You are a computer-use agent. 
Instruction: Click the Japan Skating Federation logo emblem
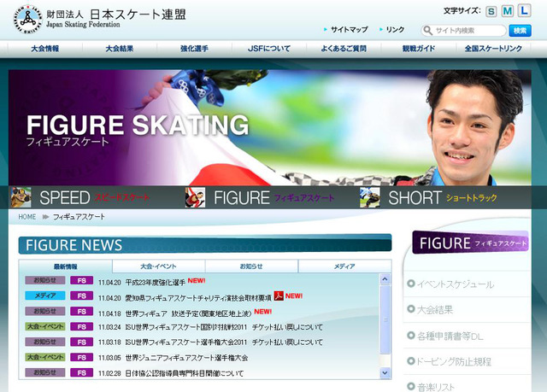27,20
